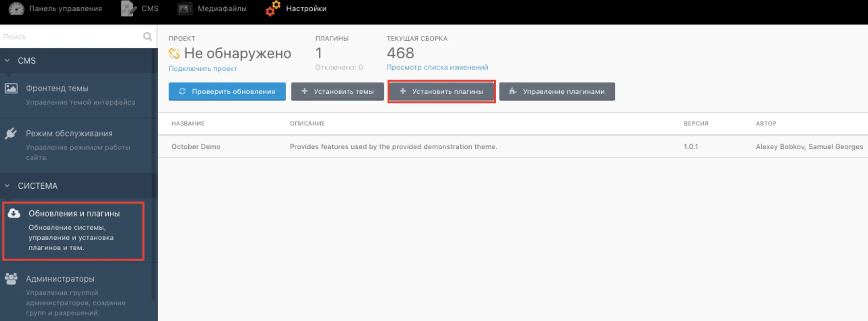Click the build number 468
The height and width of the screenshot is (321, 868).
400,53
